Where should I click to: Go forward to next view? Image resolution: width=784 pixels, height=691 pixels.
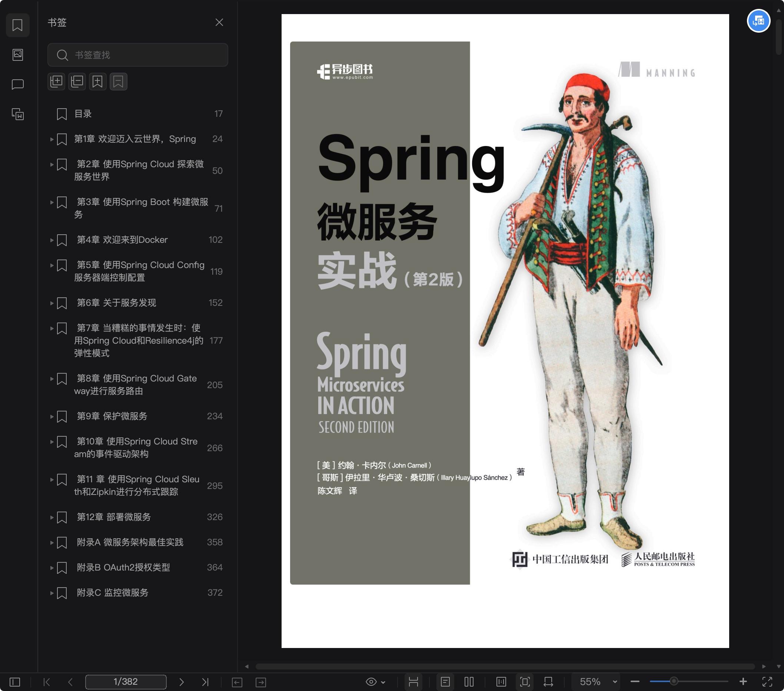[x=261, y=682]
